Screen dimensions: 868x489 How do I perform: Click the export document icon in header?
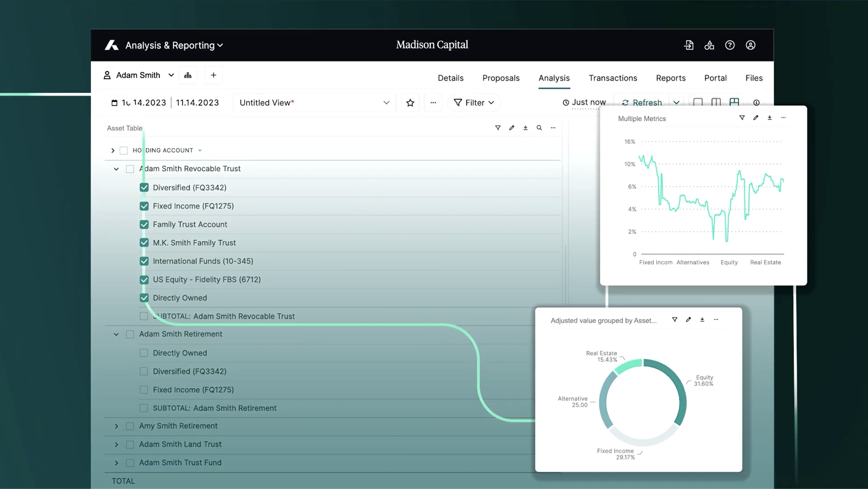coord(689,45)
